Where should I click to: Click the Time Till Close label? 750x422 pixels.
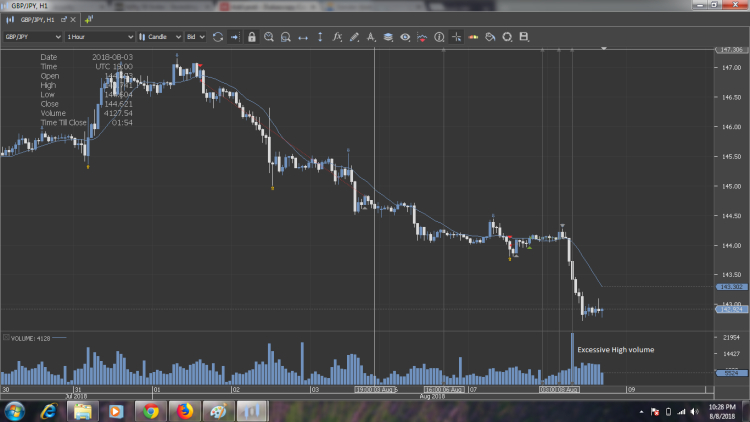63,122
